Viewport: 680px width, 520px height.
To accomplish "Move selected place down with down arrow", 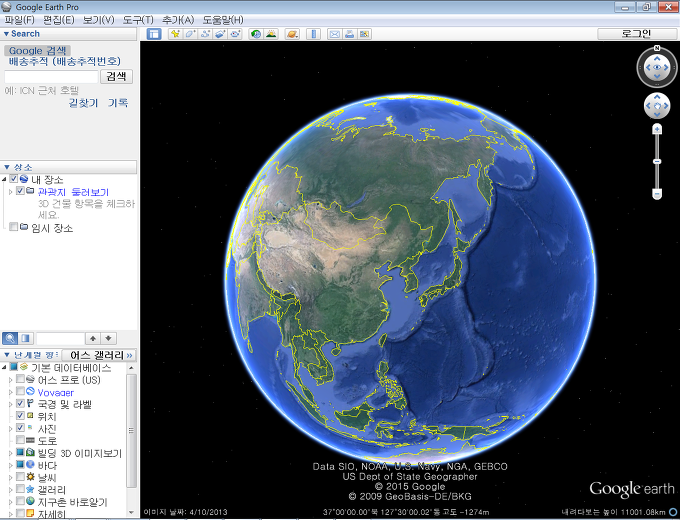I will point(108,338).
